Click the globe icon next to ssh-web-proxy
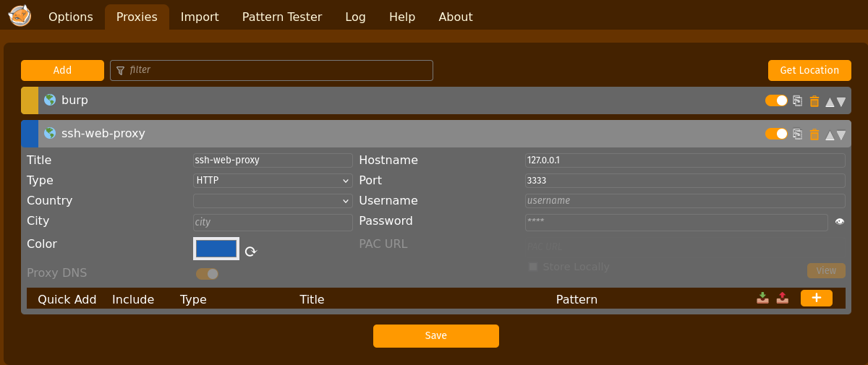 (x=50, y=133)
